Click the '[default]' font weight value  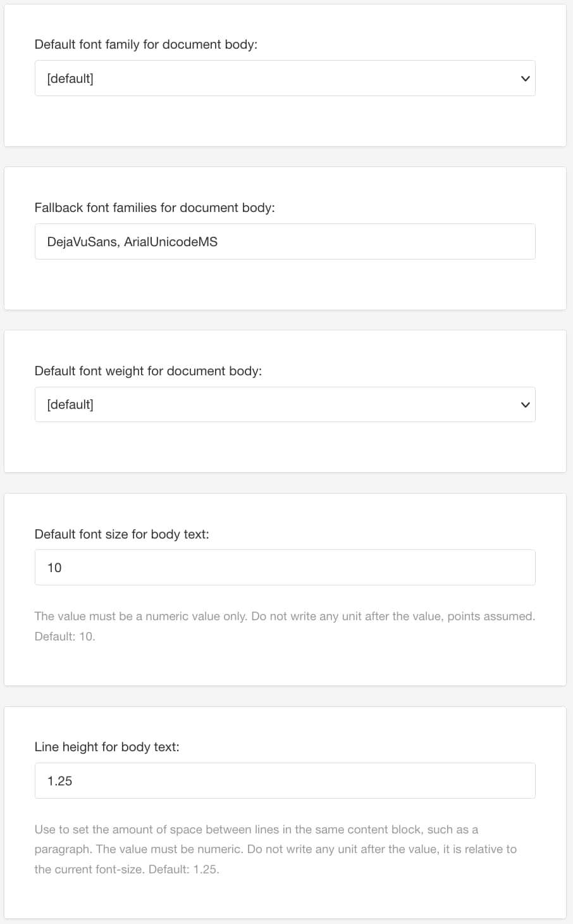tap(70, 404)
